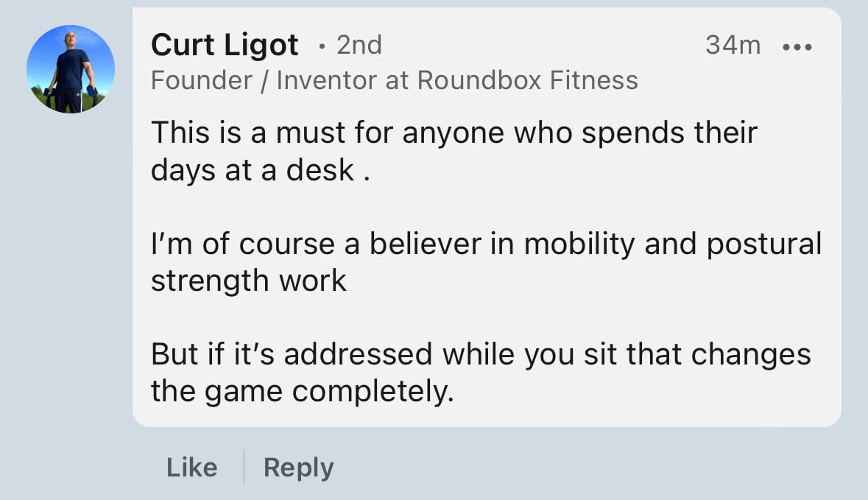Click the blank space between first two paragraphs
The image size is (868, 500).
click(486, 206)
